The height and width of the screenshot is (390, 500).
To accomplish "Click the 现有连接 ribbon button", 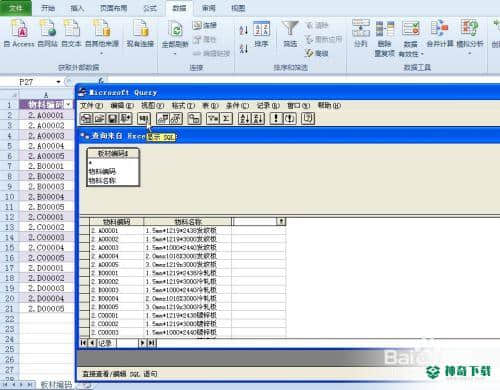I will coord(140,33).
